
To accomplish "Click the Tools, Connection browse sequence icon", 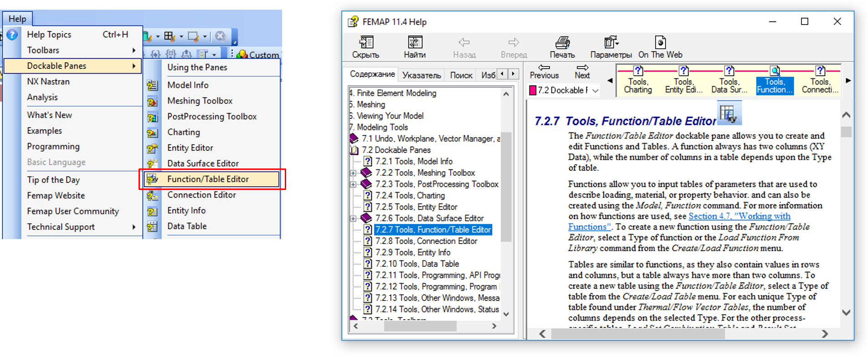I will coord(820,71).
